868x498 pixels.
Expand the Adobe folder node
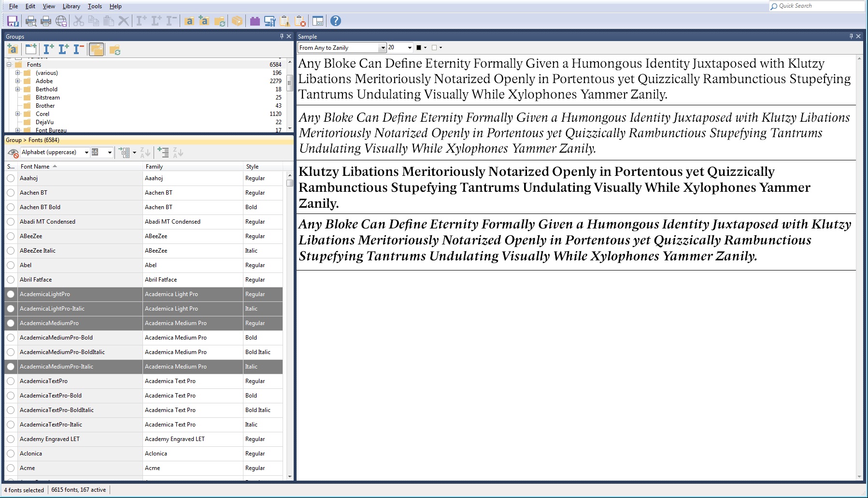click(x=17, y=81)
